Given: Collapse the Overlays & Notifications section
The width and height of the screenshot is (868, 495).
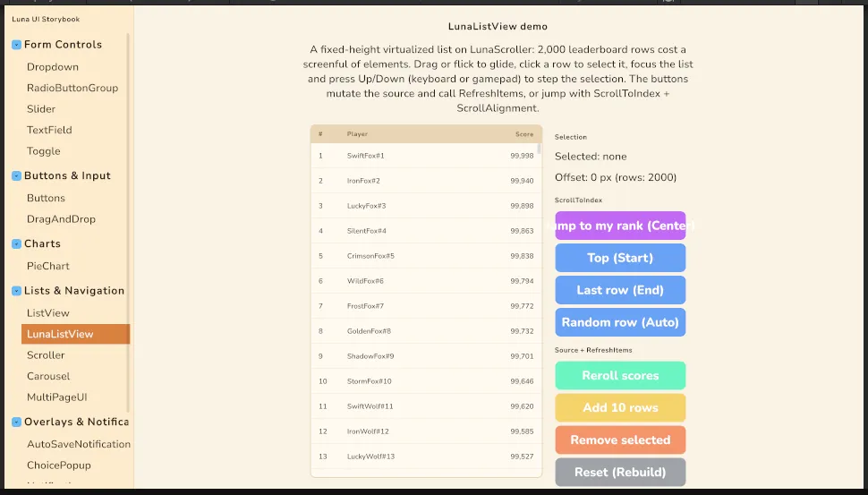Looking at the screenshot, I should click(x=17, y=422).
